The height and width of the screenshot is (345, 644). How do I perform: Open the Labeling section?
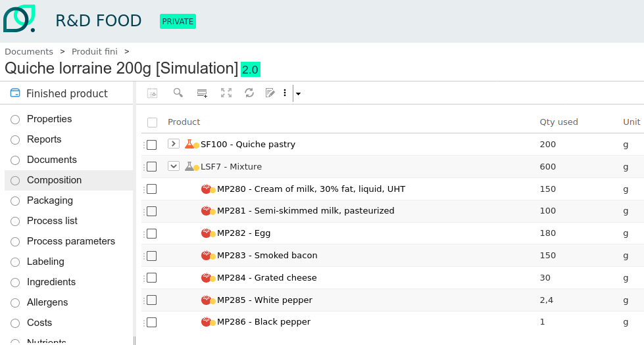(x=45, y=262)
